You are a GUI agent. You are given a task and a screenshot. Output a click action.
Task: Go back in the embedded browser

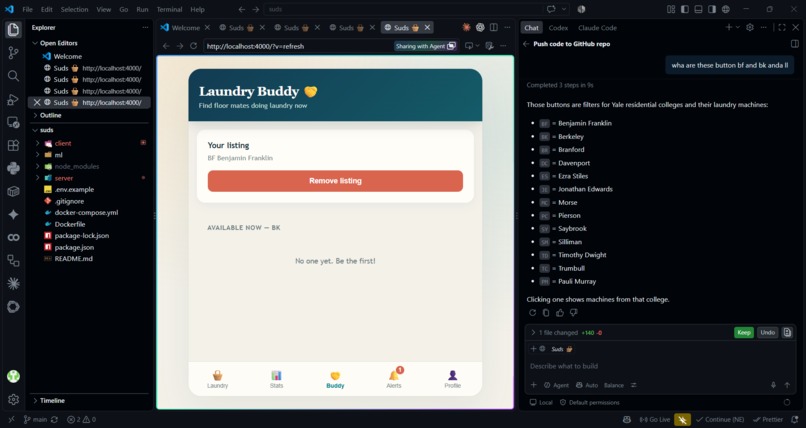[x=166, y=46]
